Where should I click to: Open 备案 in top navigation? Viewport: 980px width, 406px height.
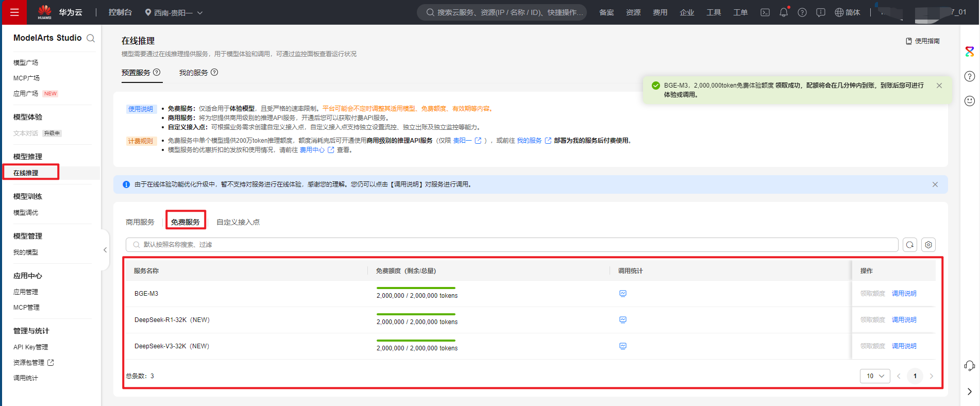(606, 12)
